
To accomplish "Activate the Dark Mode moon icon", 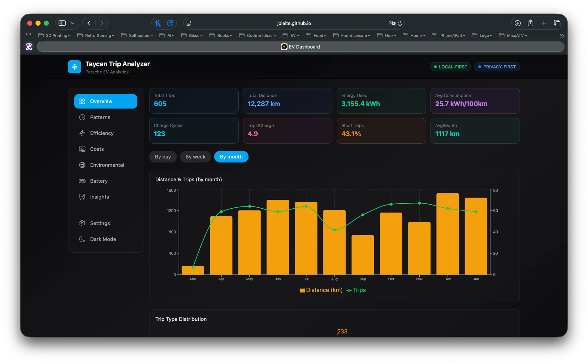I will [x=82, y=239].
